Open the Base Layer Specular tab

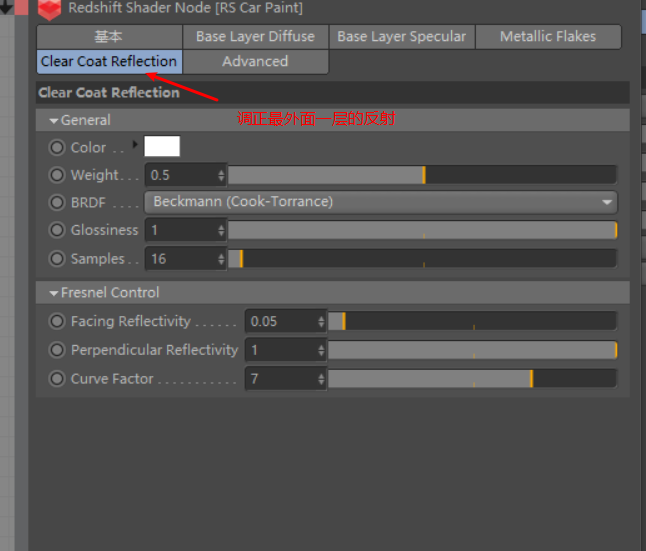coord(402,37)
